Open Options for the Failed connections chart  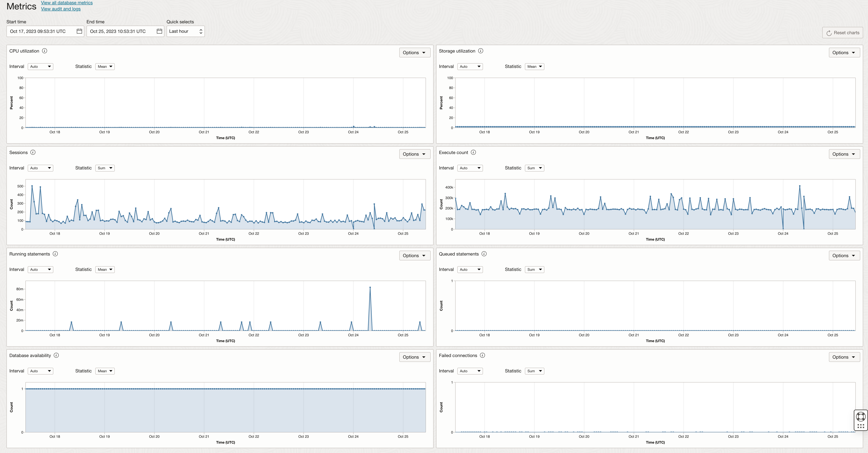pyautogui.click(x=844, y=357)
